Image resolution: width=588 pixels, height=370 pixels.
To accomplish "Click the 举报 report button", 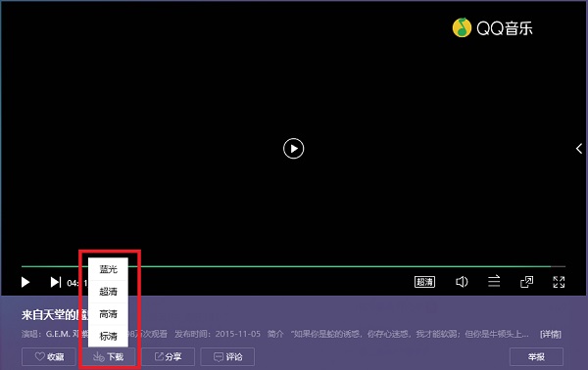I will tap(536, 357).
